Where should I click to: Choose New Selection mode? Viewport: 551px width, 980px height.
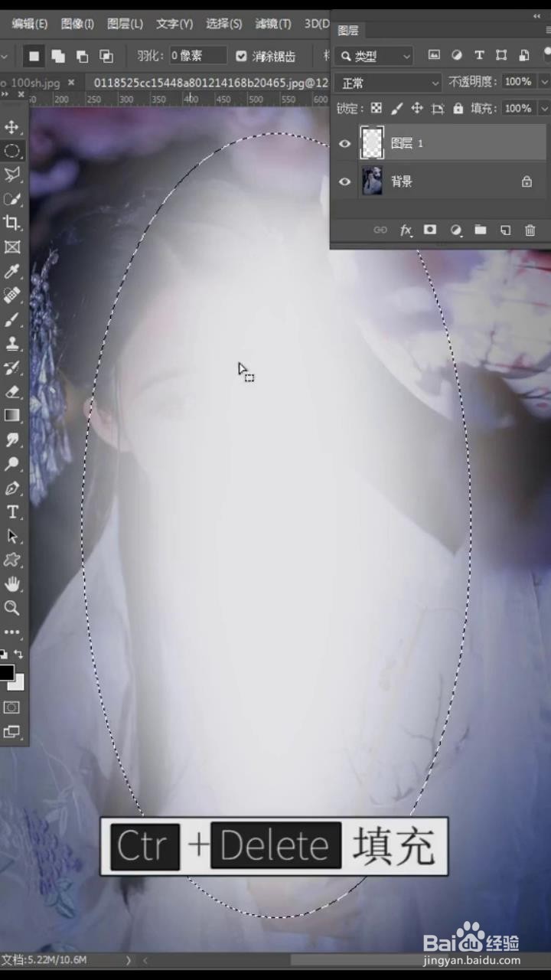tap(34, 56)
